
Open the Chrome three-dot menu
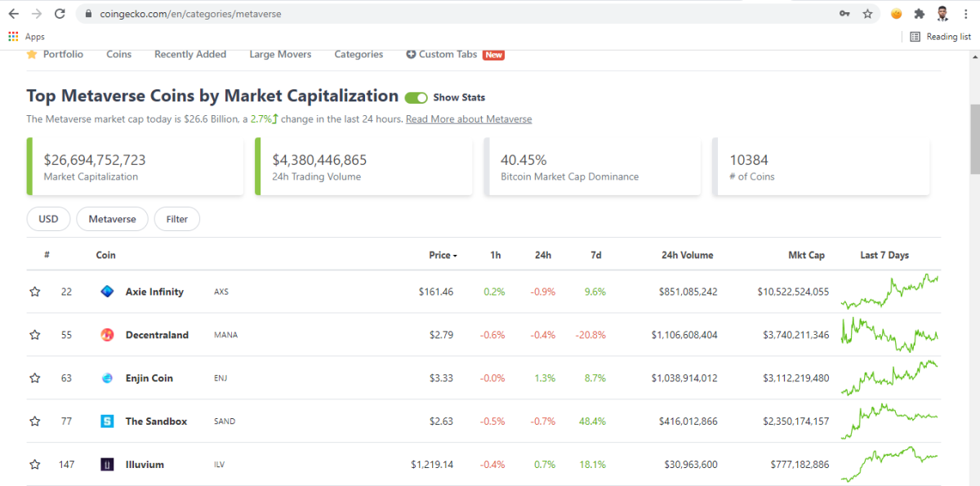(966, 14)
